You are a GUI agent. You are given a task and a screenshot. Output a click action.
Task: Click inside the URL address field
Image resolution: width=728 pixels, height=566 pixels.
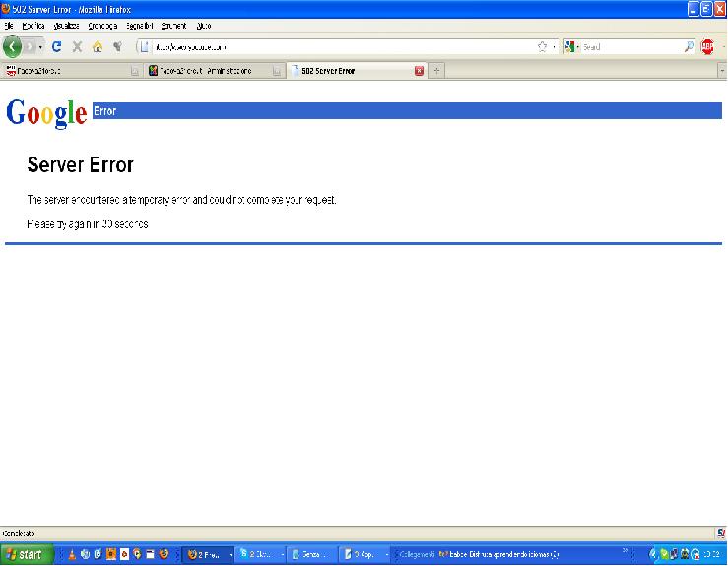[344, 47]
